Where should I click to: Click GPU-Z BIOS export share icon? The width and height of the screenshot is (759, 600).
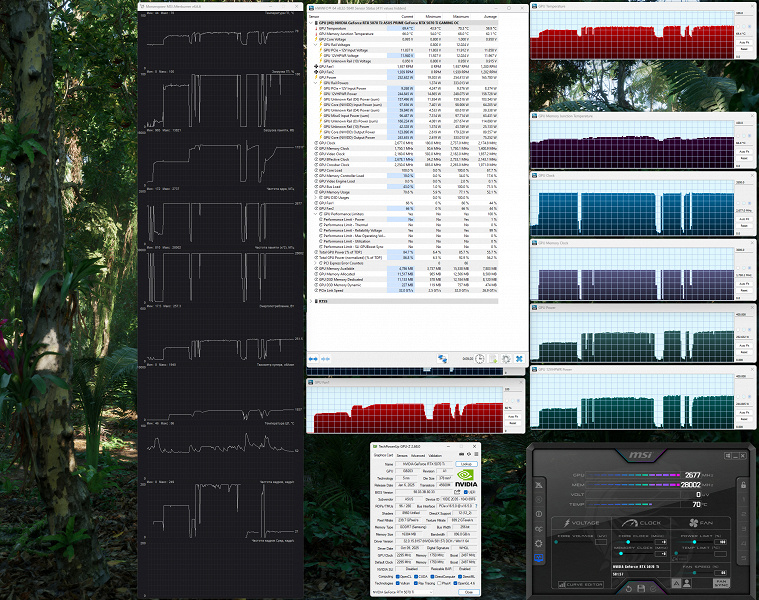[457, 492]
